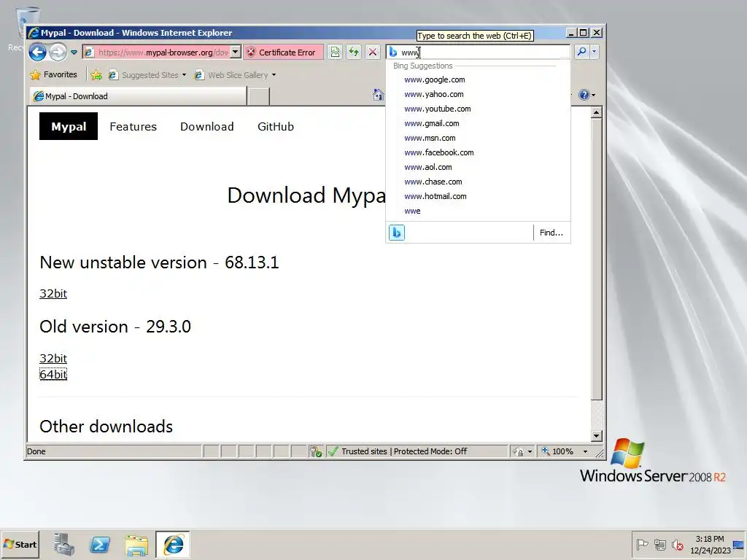The width and height of the screenshot is (747, 560).
Task: Click Internet Explorer taskbar button
Action: point(173,544)
